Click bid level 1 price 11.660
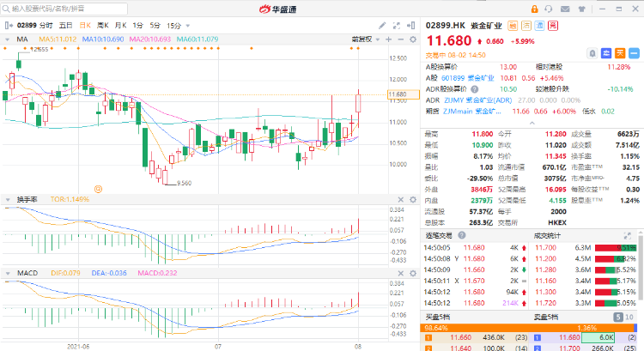This screenshot has width=644, height=351. [460, 337]
